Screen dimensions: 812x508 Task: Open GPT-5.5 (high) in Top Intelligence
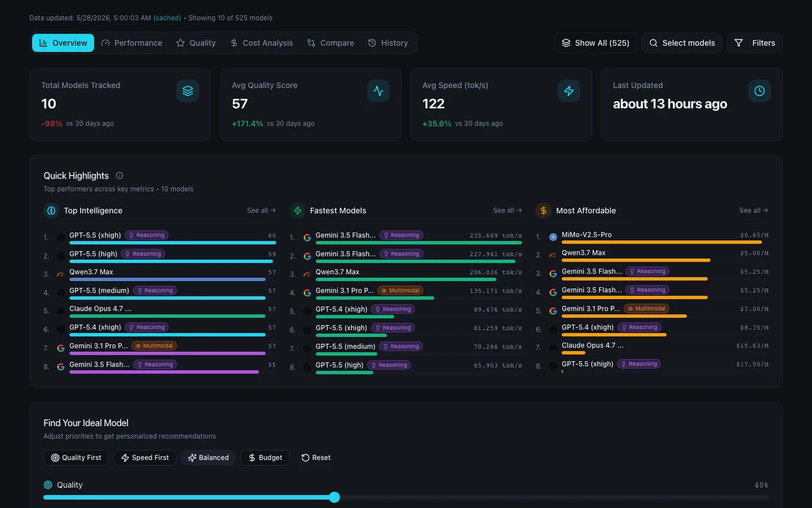click(94, 254)
